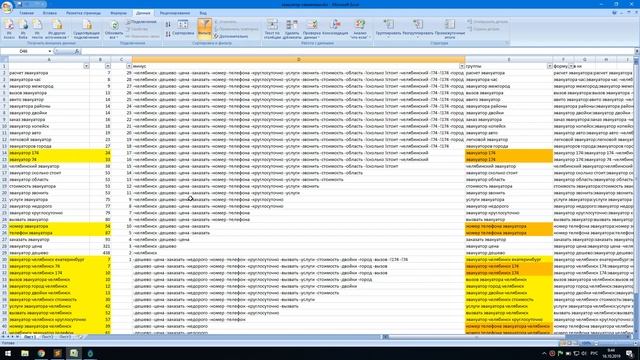Switch to the 'Главная' ribbon tab
This screenshot has height=360, width=640.
click(27, 13)
